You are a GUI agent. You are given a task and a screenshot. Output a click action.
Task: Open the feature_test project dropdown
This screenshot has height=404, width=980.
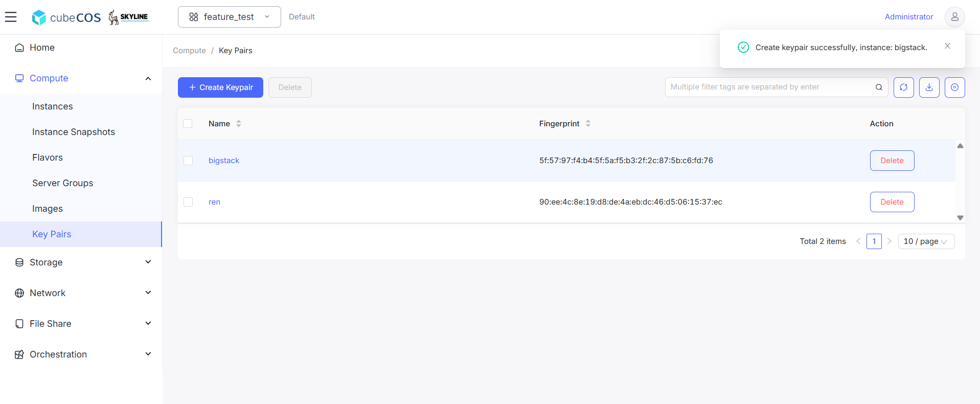(x=230, y=17)
